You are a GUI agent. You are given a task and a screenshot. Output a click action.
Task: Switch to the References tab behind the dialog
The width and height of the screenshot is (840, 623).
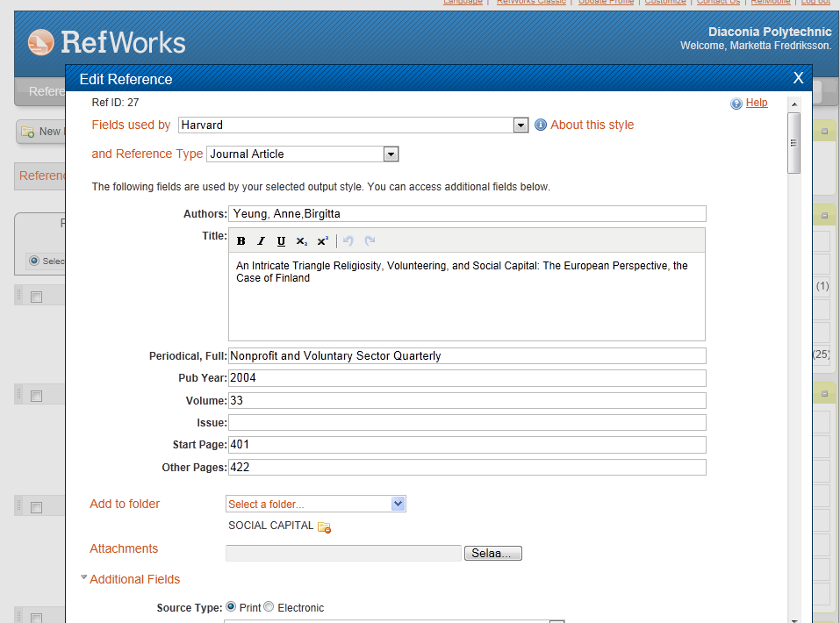point(42,175)
